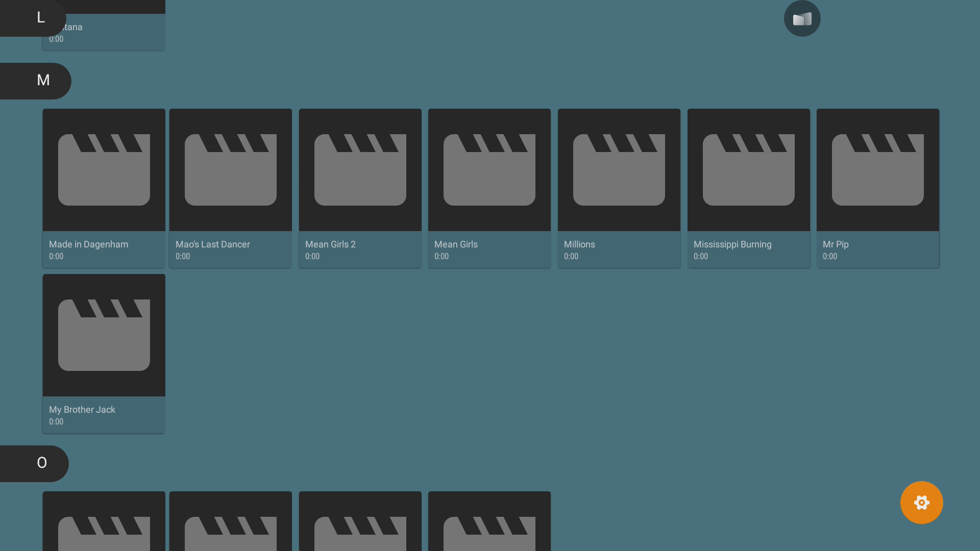
Task: Click the Made in Dagenham title label
Action: pyautogui.click(x=89, y=244)
